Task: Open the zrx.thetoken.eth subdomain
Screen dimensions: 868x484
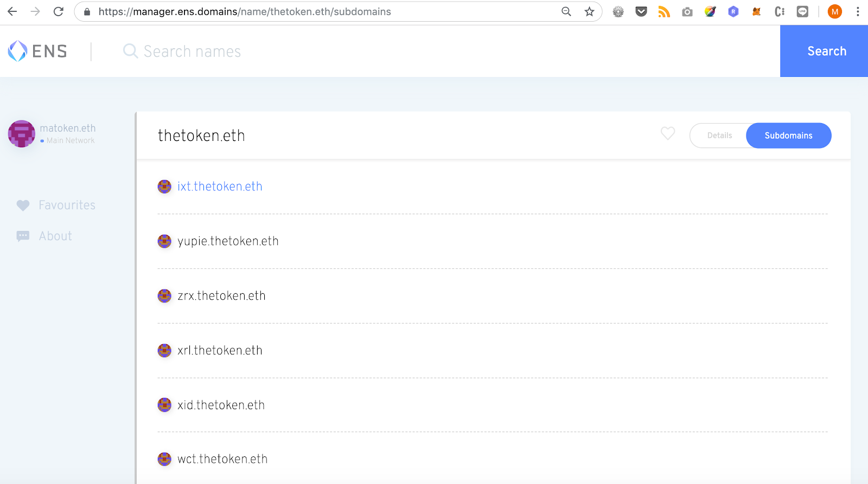Action: (221, 296)
